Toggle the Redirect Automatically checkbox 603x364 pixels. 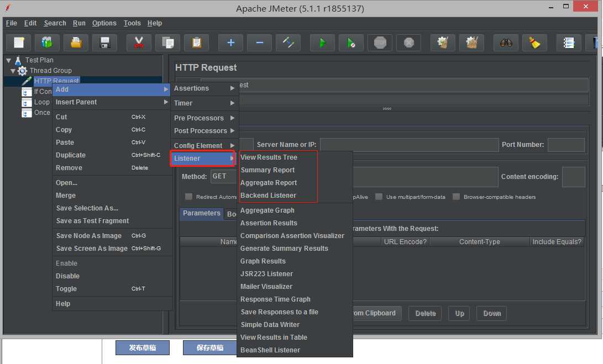(x=188, y=197)
